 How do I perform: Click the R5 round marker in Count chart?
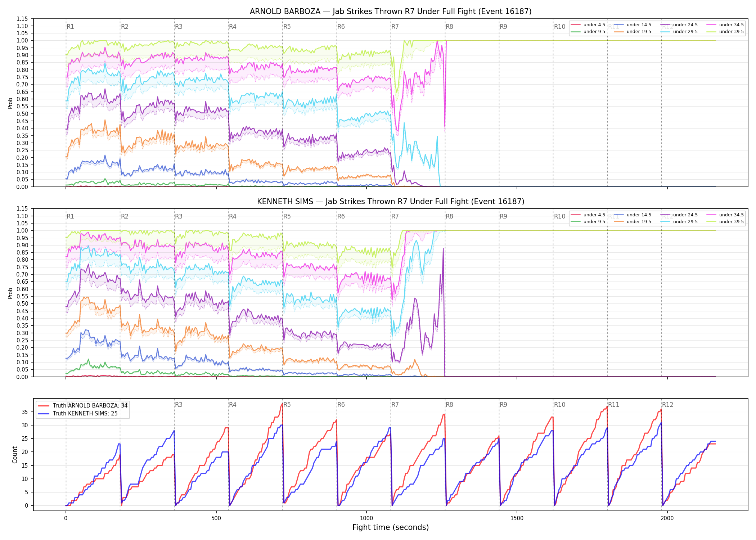[x=287, y=405]
